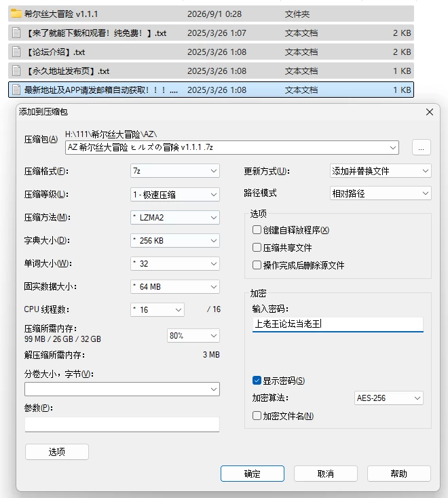Click the 输入密码 password field
448x498 pixels.
point(338,324)
